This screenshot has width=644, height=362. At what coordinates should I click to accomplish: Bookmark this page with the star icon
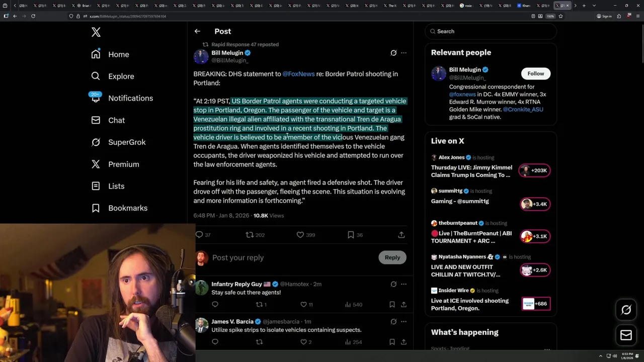(x=560, y=16)
